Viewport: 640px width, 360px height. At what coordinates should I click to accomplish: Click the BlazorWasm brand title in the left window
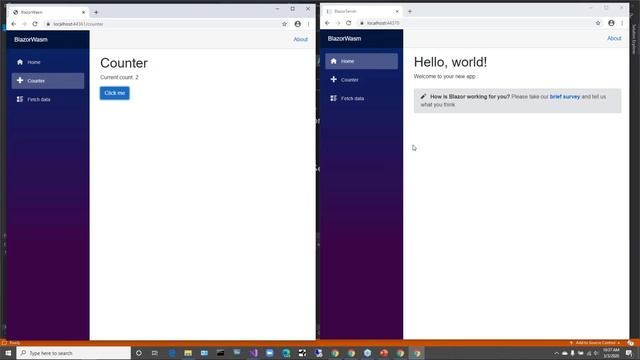(31, 40)
